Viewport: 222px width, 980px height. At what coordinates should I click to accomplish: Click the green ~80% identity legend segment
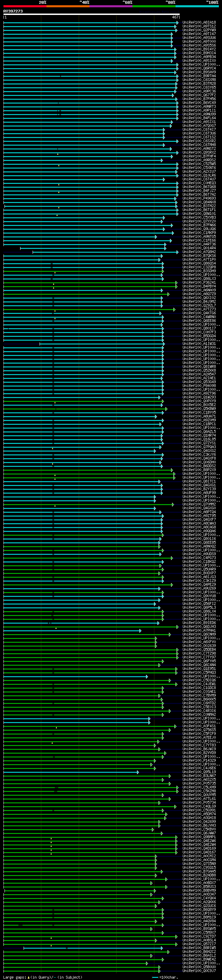click(154, 6)
